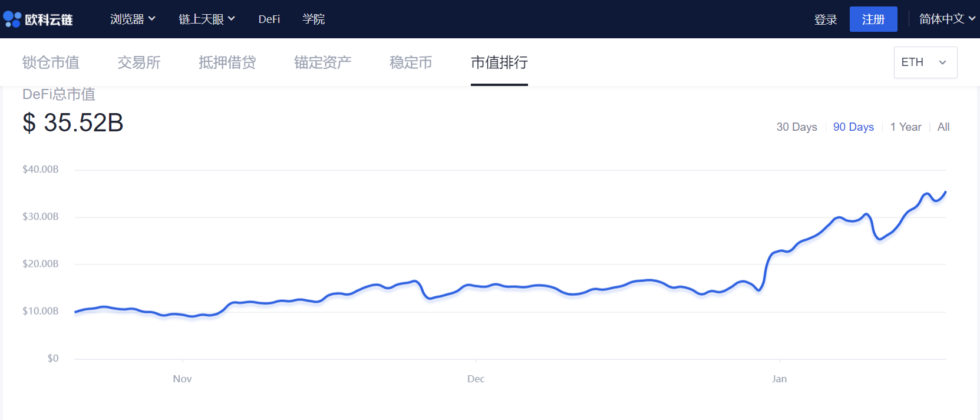Expand the 链上天眼 dropdown menu
The image size is (980, 420).
(206, 19)
